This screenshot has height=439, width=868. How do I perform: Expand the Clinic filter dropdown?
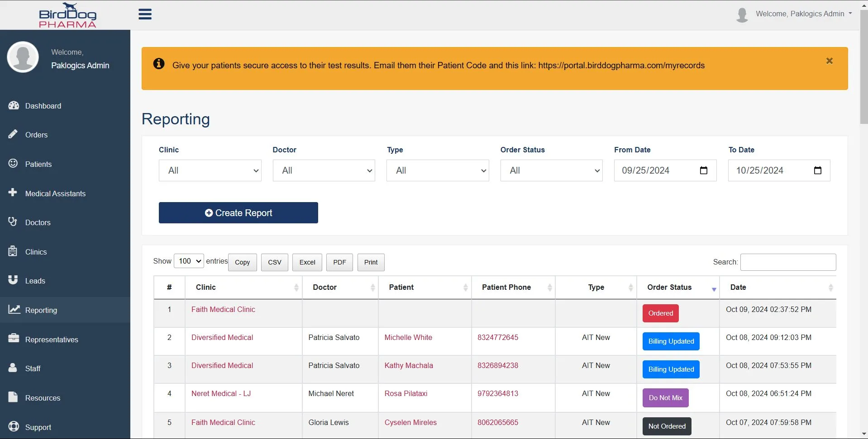point(210,170)
